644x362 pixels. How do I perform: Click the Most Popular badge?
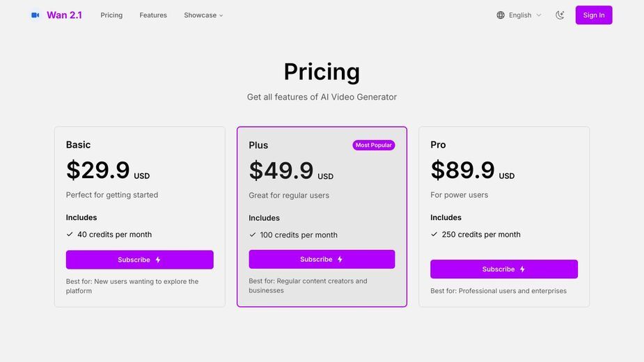click(x=373, y=145)
